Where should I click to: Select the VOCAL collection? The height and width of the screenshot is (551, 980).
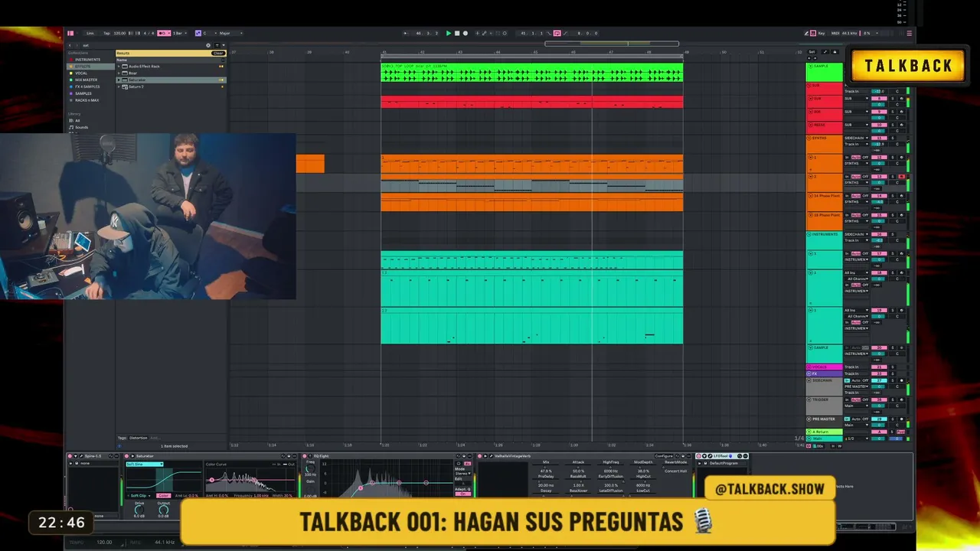80,73
